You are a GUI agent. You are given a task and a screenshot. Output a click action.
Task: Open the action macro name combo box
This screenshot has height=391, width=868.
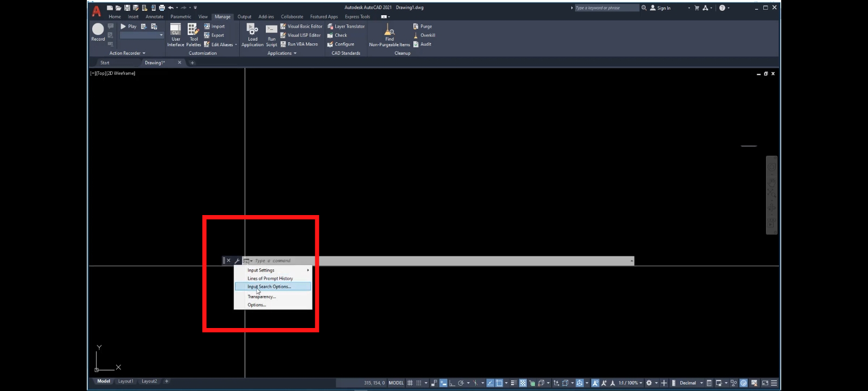pyautogui.click(x=142, y=35)
